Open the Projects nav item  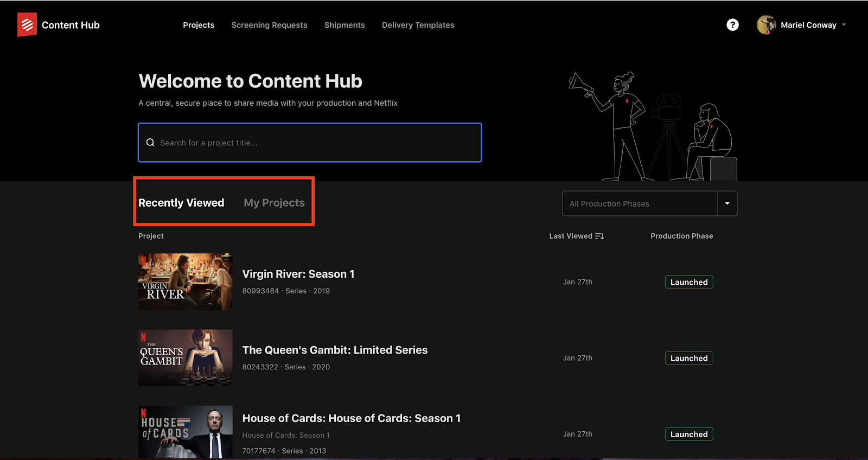coord(199,25)
